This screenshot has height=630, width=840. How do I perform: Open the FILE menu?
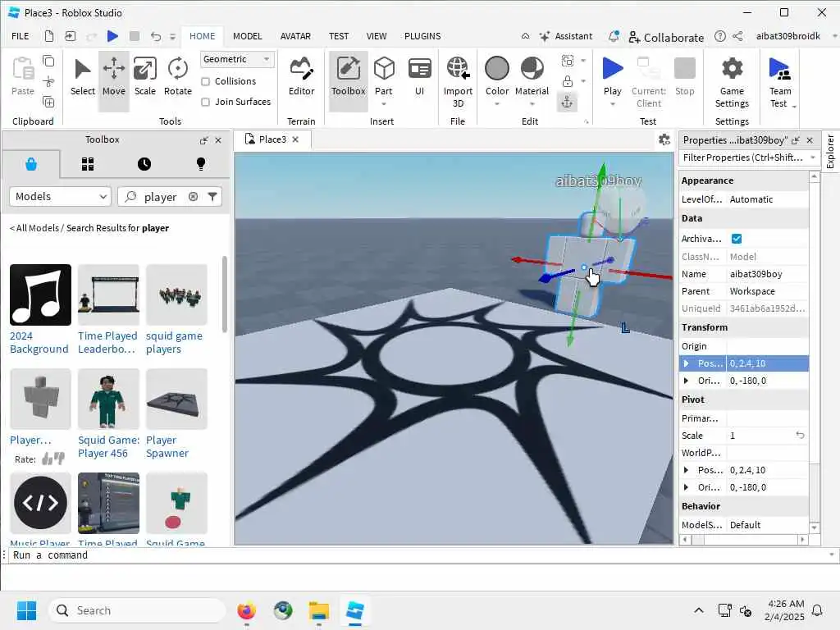point(21,36)
